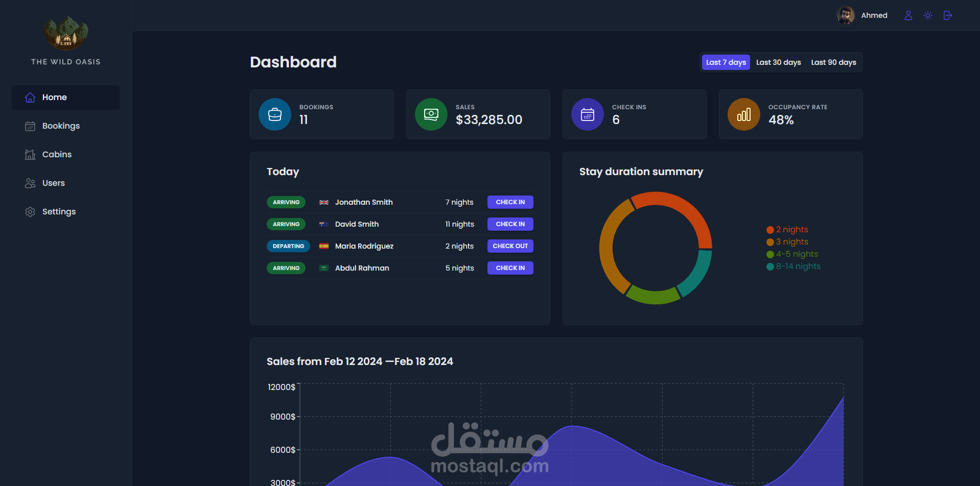The height and width of the screenshot is (486, 980).
Task: Click the 48% occupancy rate value
Action: (x=781, y=120)
